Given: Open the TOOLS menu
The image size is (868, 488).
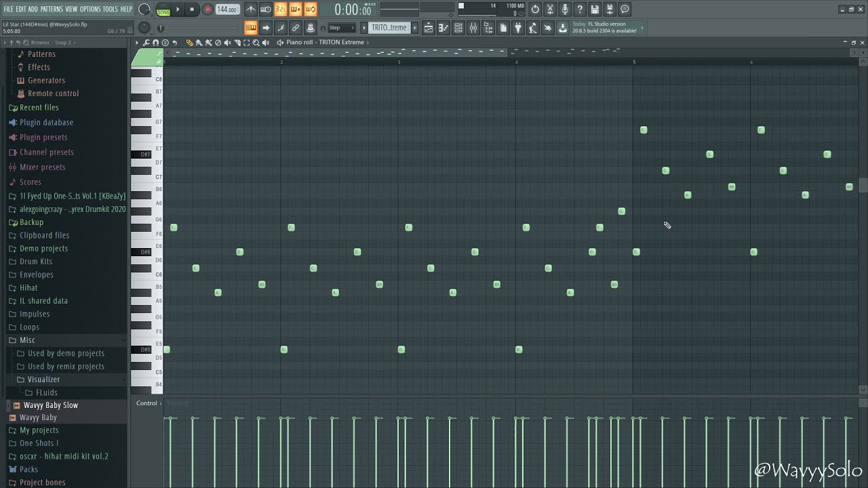Looking at the screenshot, I should click(x=111, y=9).
